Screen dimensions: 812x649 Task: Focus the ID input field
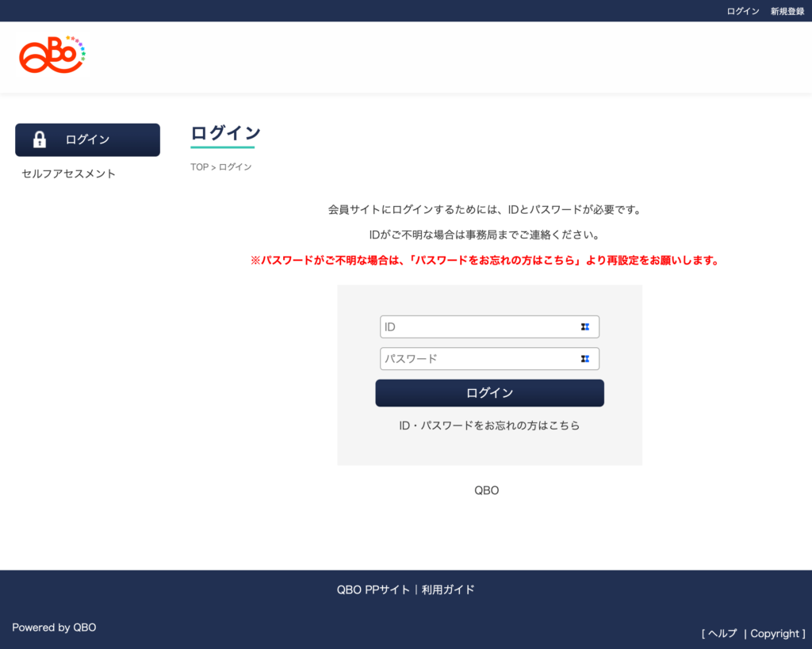480,326
